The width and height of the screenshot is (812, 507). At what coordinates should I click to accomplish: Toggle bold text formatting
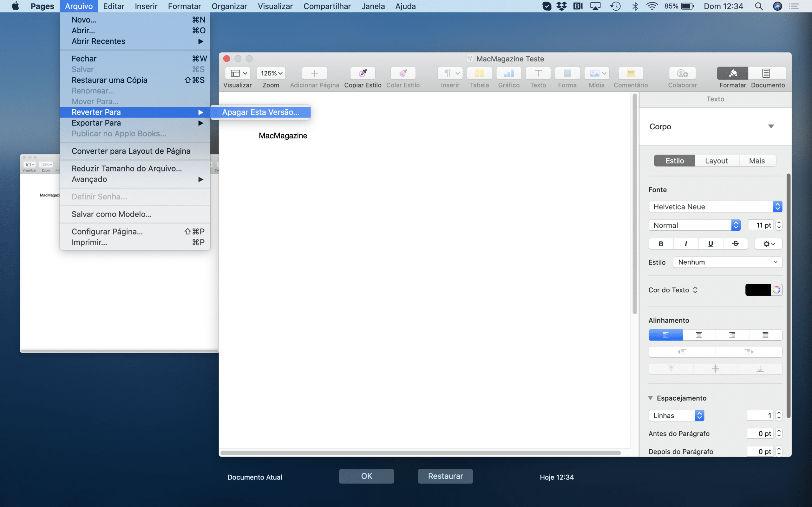click(x=661, y=244)
